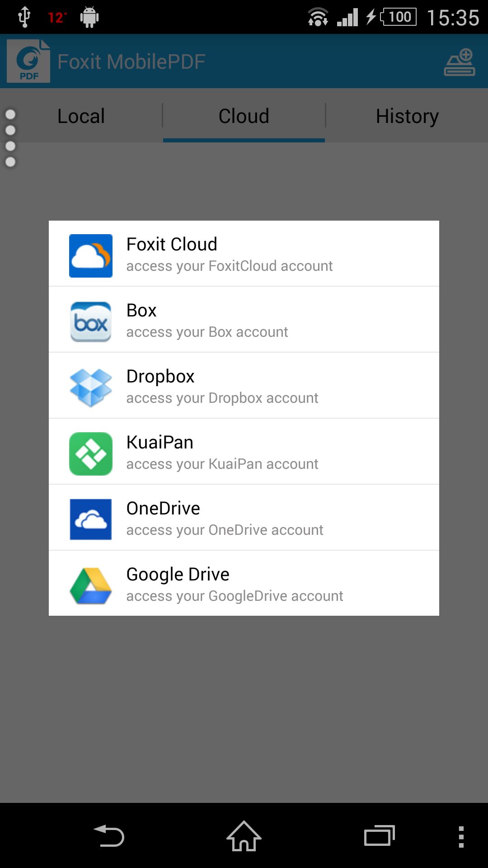Tap the KuaiPan green icon
This screenshot has width=488, height=868.
[x=91, y=453]
